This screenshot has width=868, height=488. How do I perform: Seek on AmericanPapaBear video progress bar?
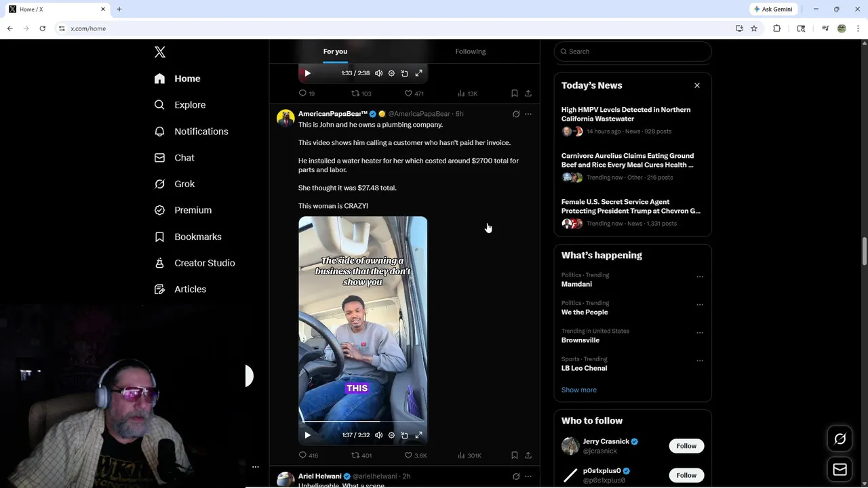pyautogui.click(x=363, y=422)
